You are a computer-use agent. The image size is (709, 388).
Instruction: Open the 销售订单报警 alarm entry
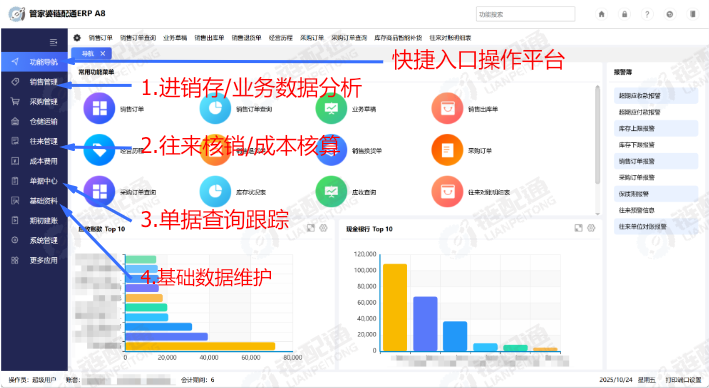point(656,161)
